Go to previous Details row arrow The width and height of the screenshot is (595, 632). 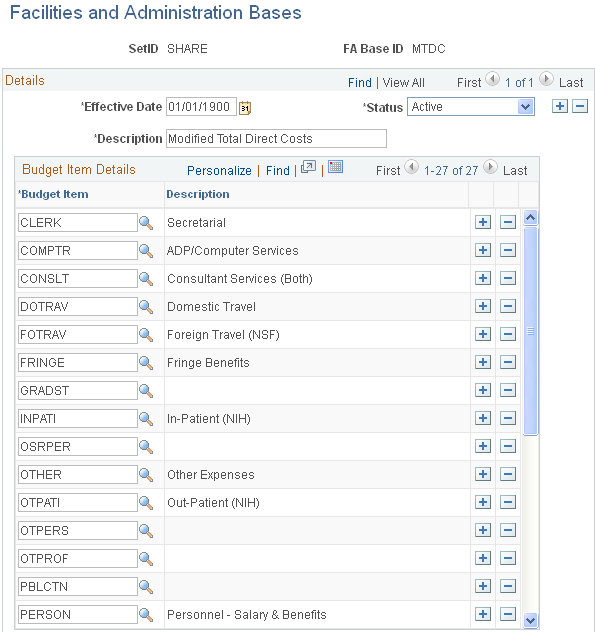[493, 79]
